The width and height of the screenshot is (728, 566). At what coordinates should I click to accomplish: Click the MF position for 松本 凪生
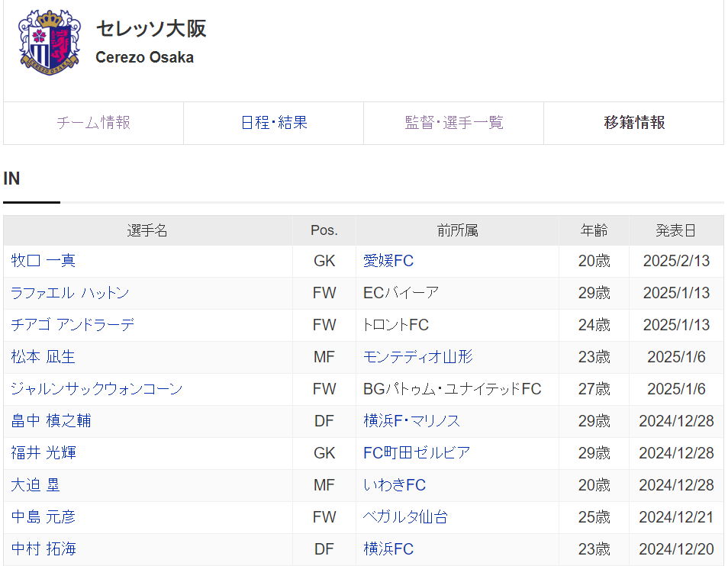pos(324,357)
